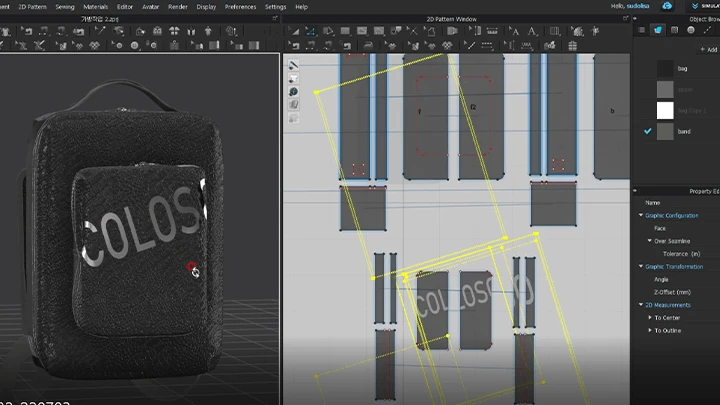Viewport: 720px width, 405px height.
Task: Select the 2D Free Sewing tool
Action: coord(328,46)
